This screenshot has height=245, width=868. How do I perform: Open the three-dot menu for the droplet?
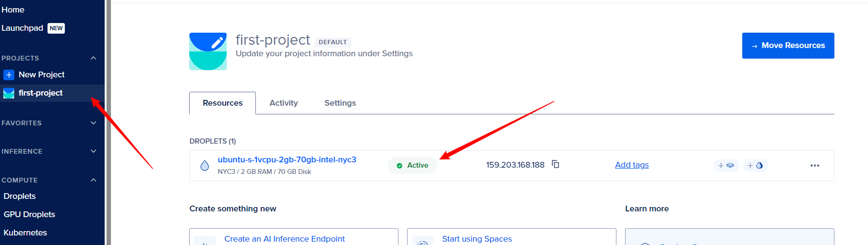(x=815, y=165)
